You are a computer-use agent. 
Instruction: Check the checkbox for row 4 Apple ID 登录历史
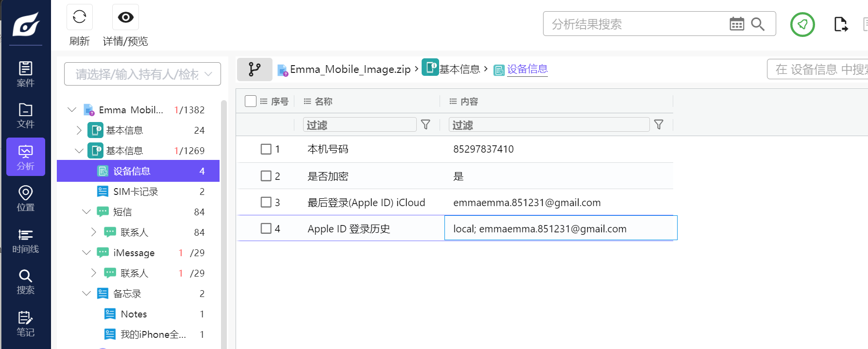tap(266, 228)
